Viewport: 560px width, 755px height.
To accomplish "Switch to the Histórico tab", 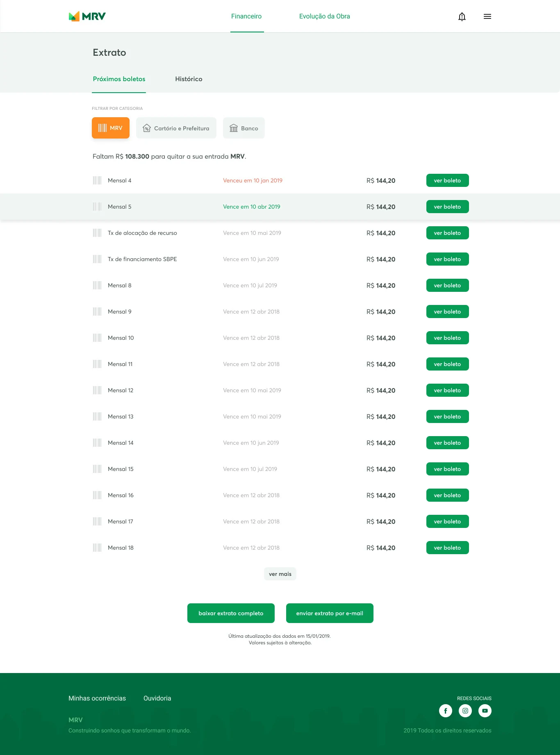I will pyautogui.click(x=189, y=79).
